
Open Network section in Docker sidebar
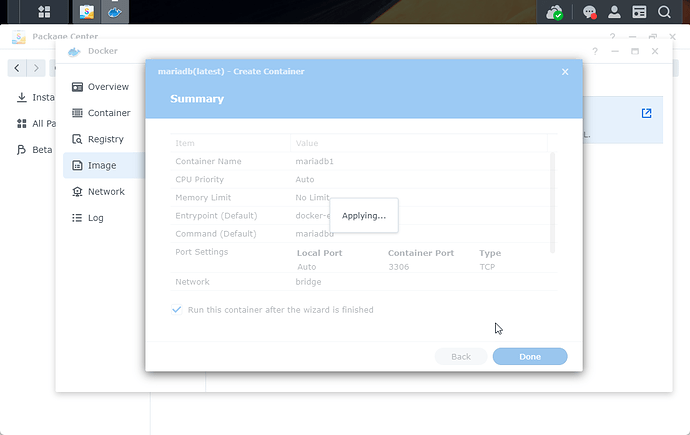pos(104,192)
